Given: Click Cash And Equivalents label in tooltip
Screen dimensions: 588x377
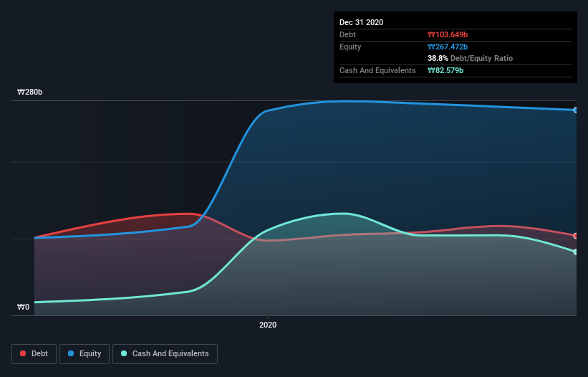Looking at the screenshot, I should [377, 70].
